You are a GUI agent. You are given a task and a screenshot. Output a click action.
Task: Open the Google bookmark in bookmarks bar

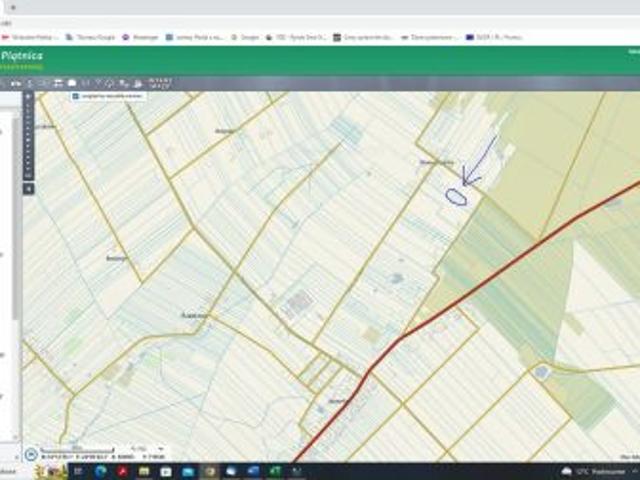click(x=246, y=37)
